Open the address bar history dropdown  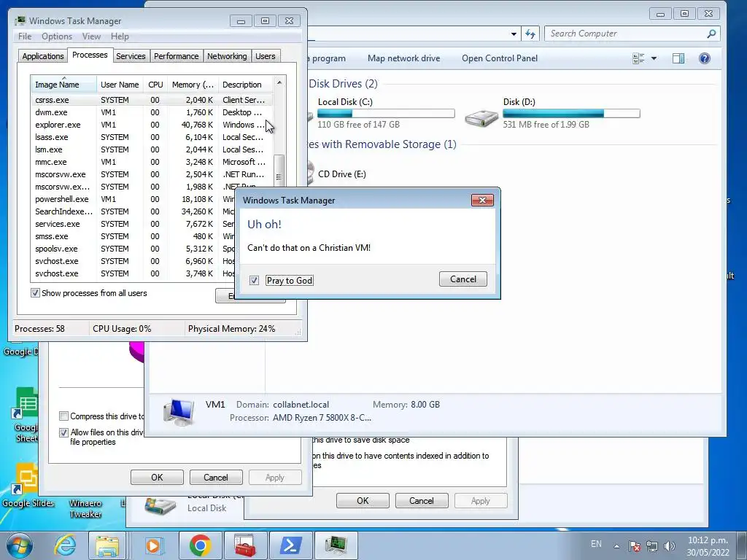click(x=514, y=34)
